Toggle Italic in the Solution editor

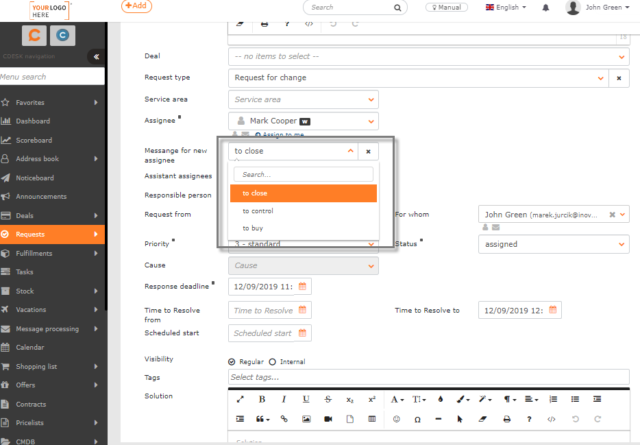click(284, 399)
